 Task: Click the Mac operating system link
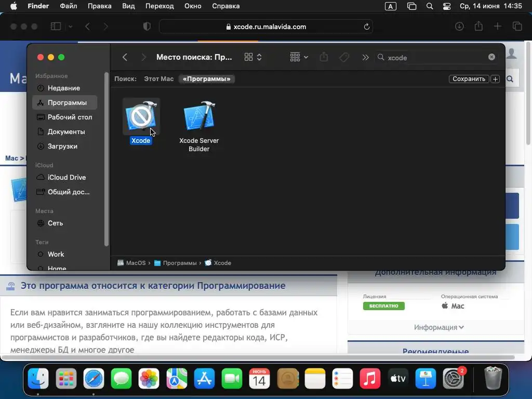(453, 306)
